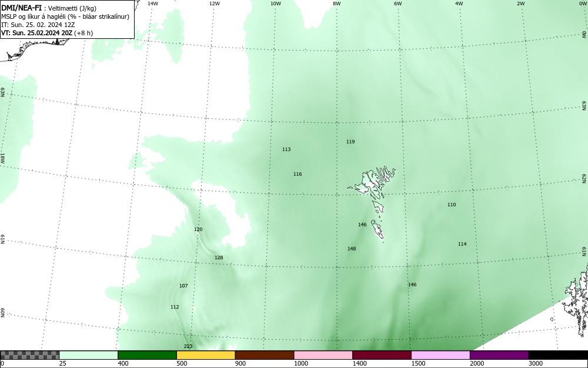The width and height of the screenshot is (588, 368).
Task: Click the map value 107
Action: point(183,286)
